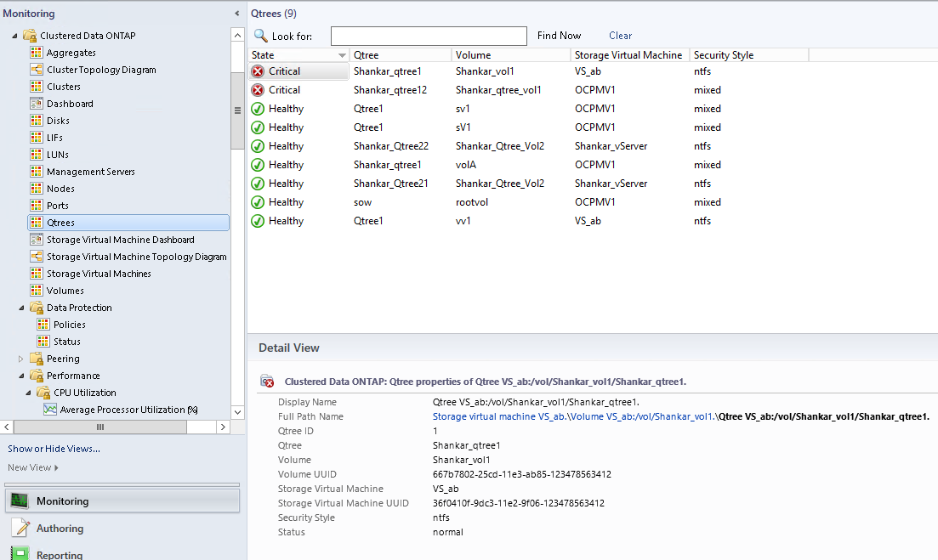Open Show or Hide Views link

click(54, 449)
